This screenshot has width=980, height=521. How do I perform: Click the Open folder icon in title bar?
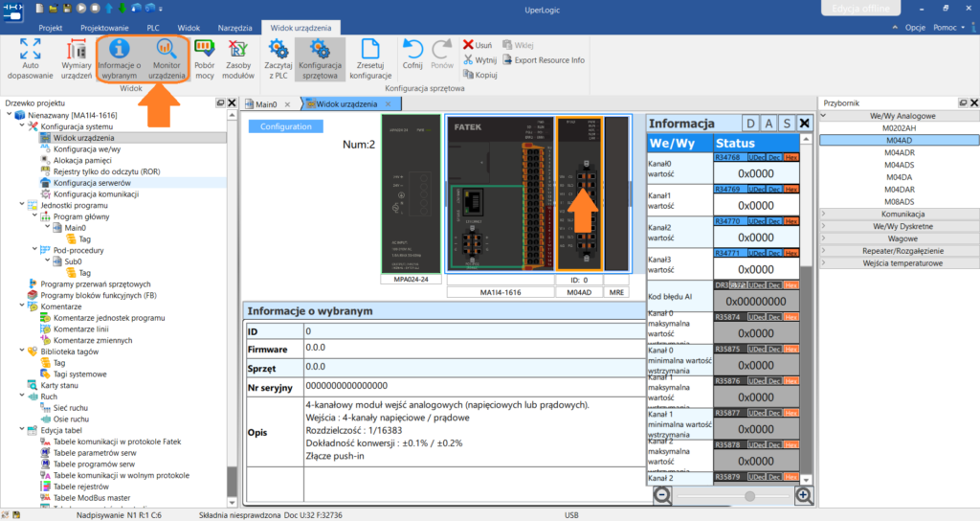point(54,8)
